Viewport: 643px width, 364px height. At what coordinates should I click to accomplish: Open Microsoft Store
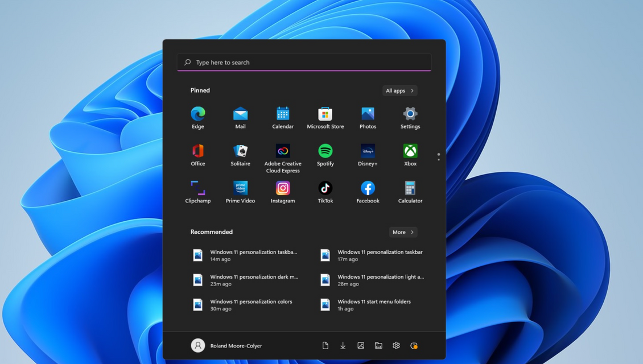point(325,118)
